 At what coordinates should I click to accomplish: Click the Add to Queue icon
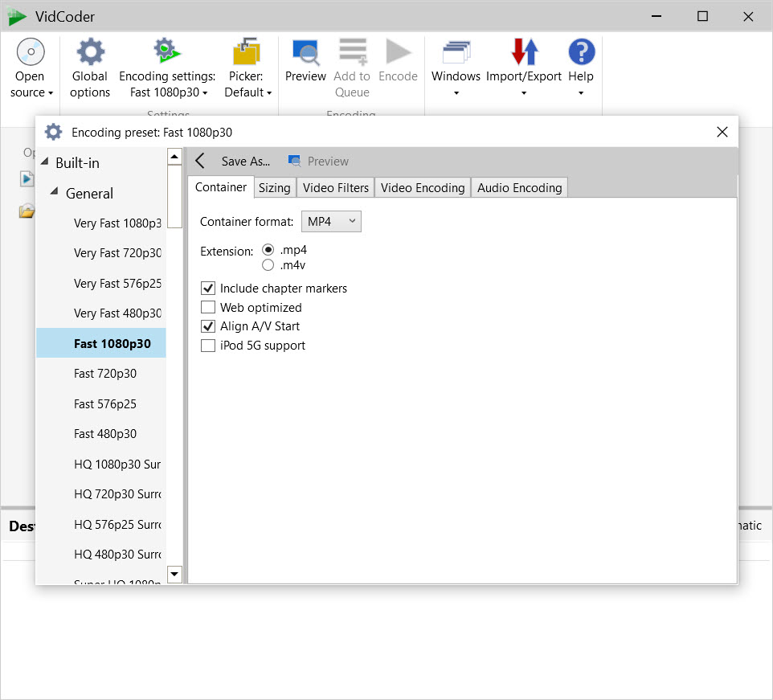click(353, 51)
